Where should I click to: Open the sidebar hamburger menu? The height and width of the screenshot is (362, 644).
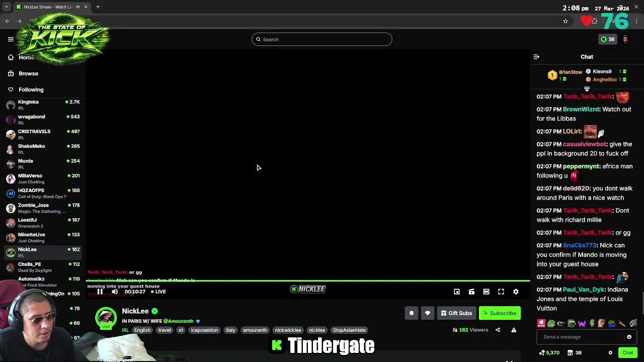click(11, 39)
